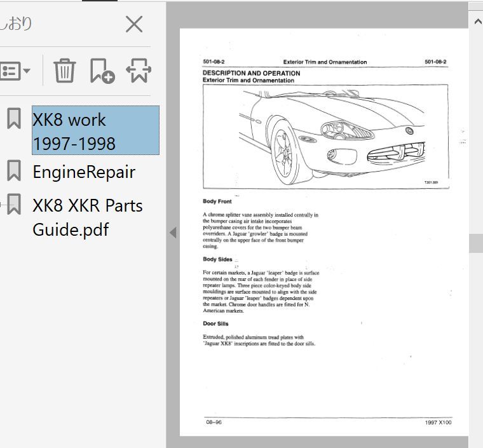Click the footer date 08-96
Screen dimensions: 483x448
[214, 422]
